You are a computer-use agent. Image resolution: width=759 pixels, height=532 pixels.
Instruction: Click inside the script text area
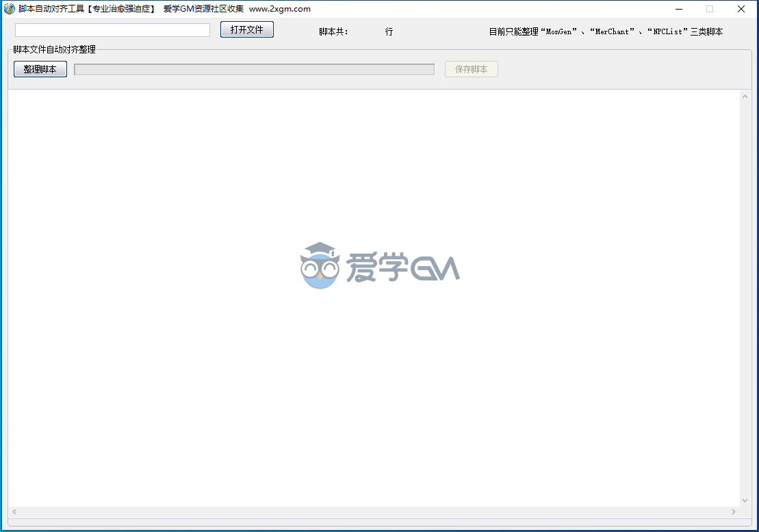click(x=374, y=298)
